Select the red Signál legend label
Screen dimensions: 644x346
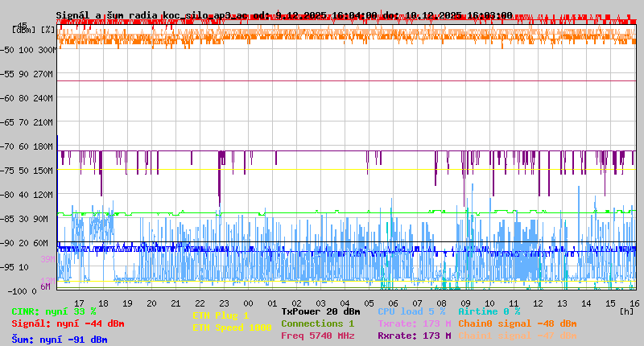[x=68, y=323]
